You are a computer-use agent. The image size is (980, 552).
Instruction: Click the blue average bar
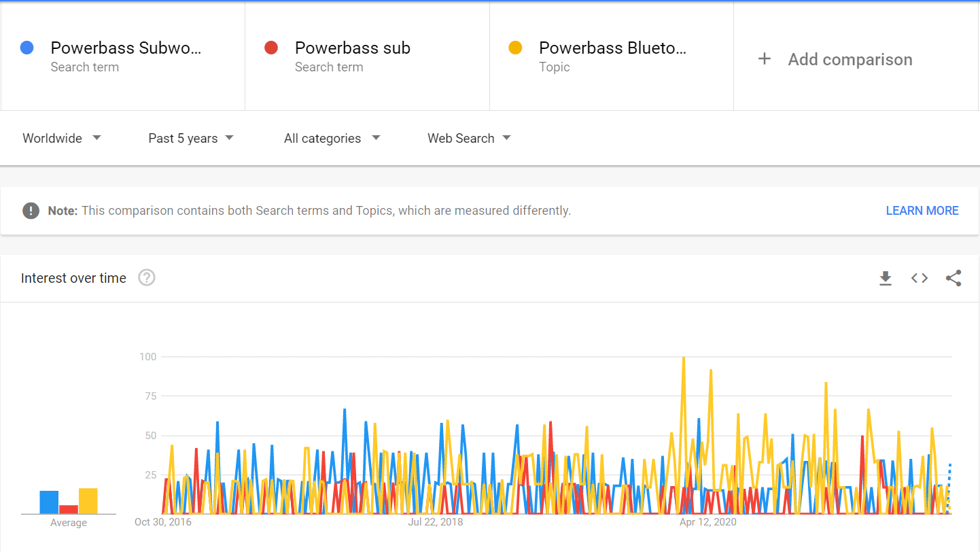[x=49, y=502]
